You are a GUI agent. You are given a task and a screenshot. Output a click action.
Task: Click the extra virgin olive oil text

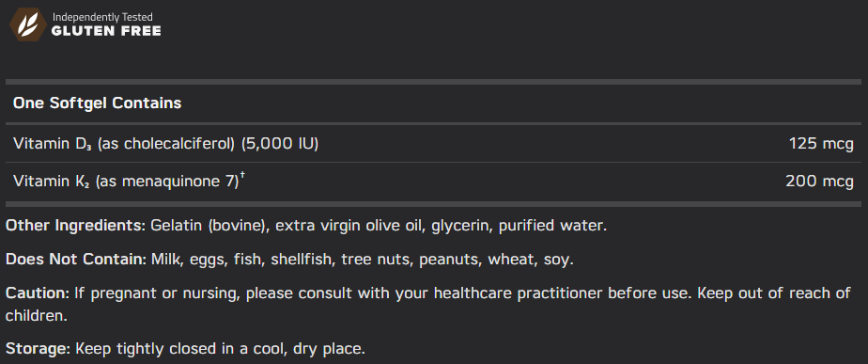click(x=349, y=227)
